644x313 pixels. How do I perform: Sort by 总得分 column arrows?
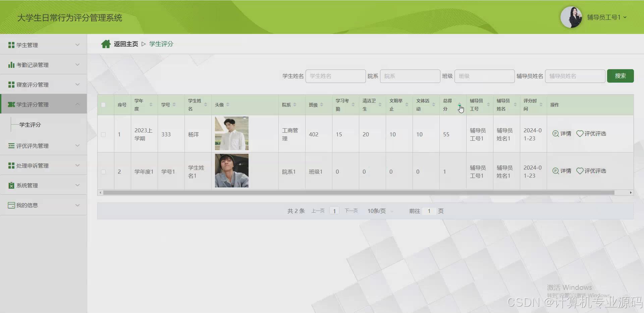(x=460, y=105)
